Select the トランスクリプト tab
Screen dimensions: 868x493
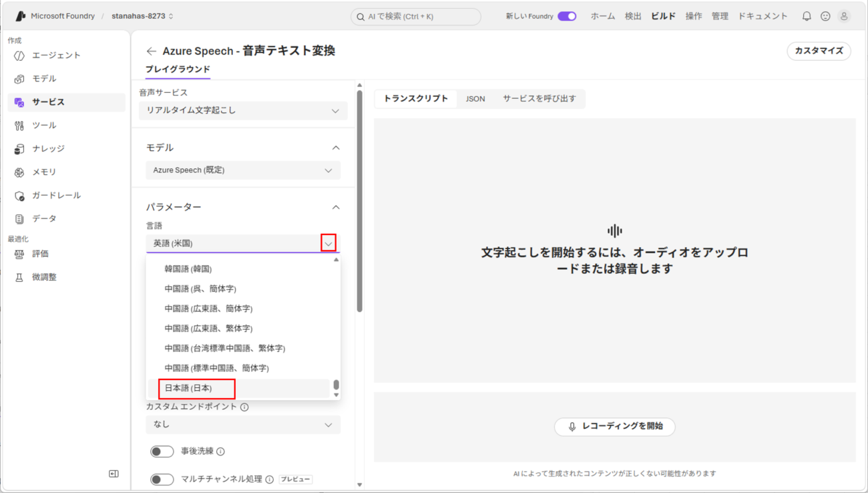pos(416,99)
